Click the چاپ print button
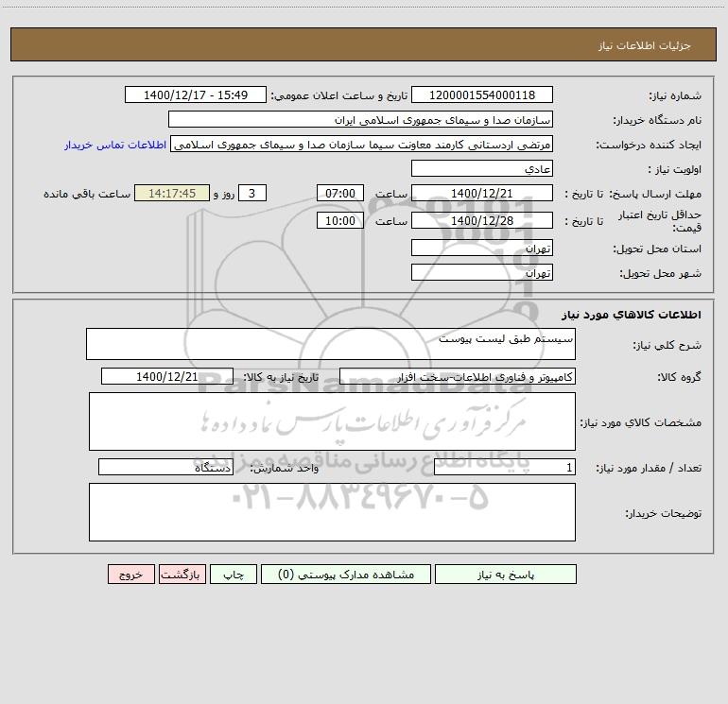This screenshot has height=704, width=728. pos(234,574)
